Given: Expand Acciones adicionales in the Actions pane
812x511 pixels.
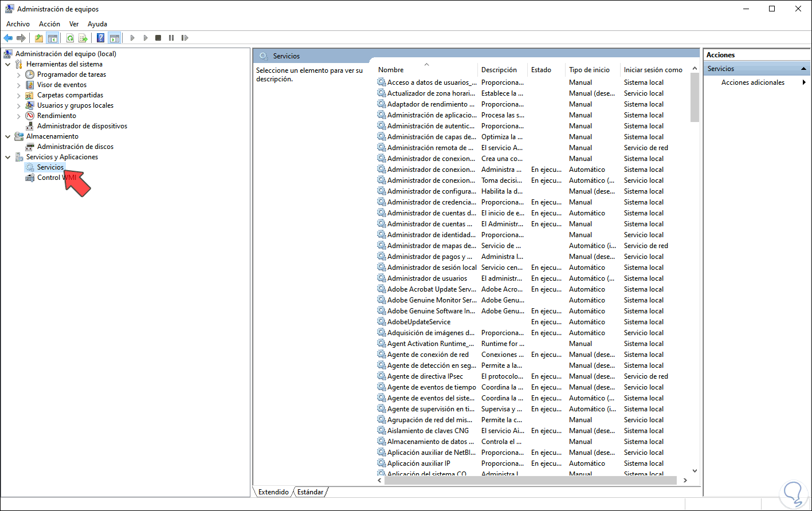Looking at the screenshot, I should (754, 82).
